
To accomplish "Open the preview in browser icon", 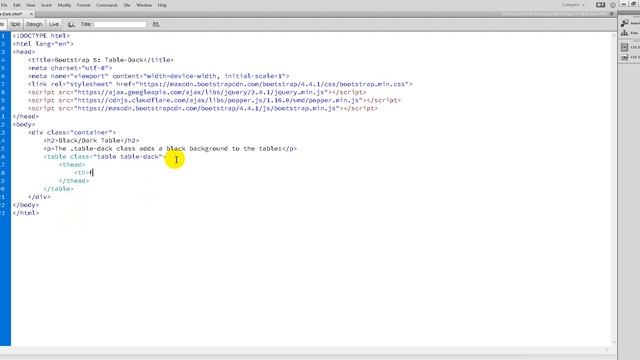I will click(x=71, y=24).
